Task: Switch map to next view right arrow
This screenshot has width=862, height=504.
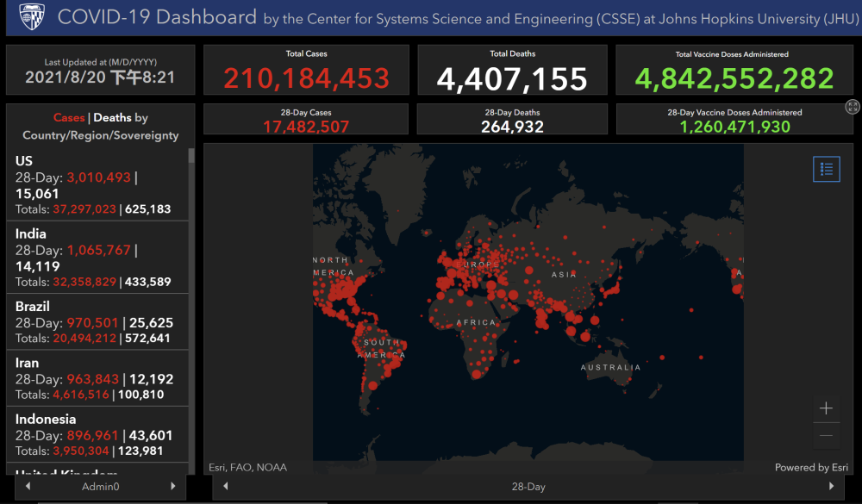Action: pos(831,486)
